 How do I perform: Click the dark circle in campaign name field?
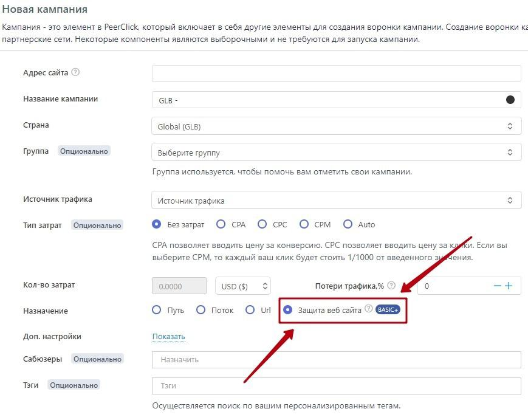tap(510, 100)
